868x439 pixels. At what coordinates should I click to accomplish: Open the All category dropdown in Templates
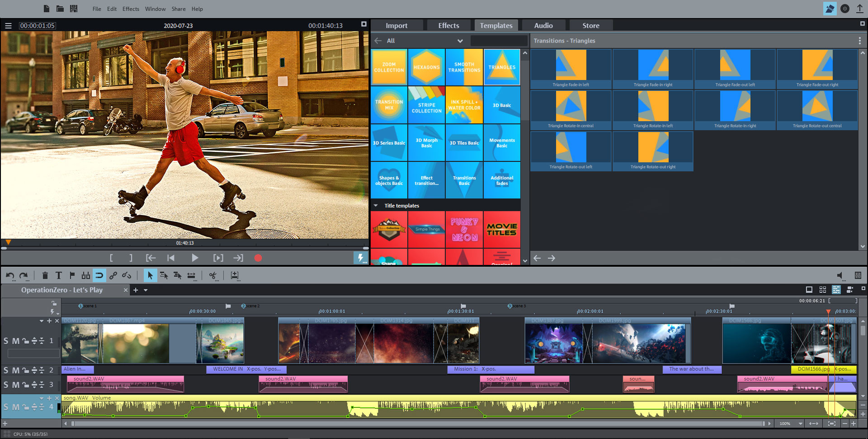[x=460, y=41]
